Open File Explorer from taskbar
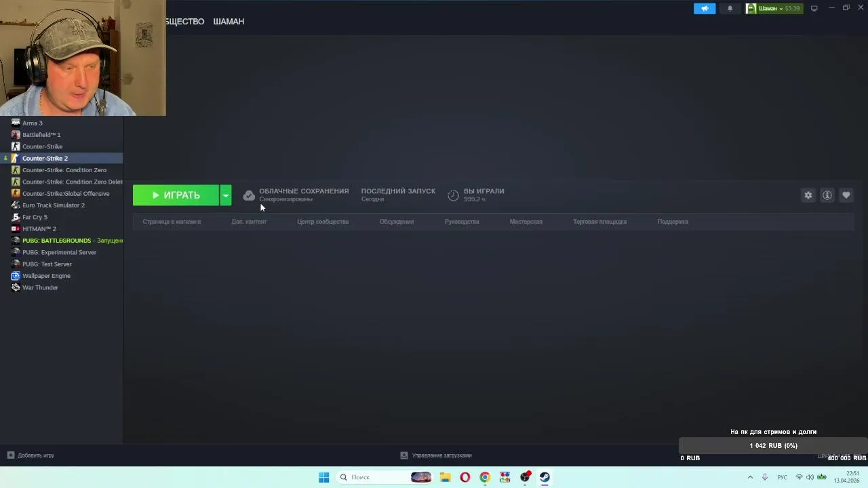 click(x=445, y=477)
